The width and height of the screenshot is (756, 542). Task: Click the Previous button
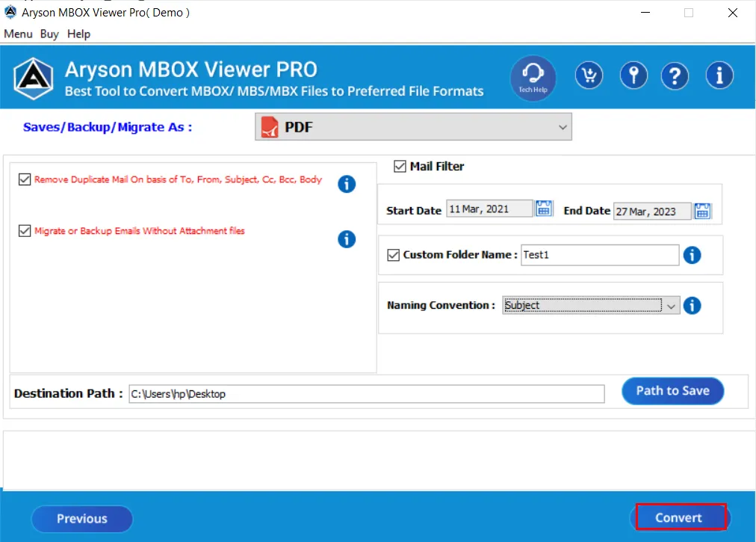(82, 519)
